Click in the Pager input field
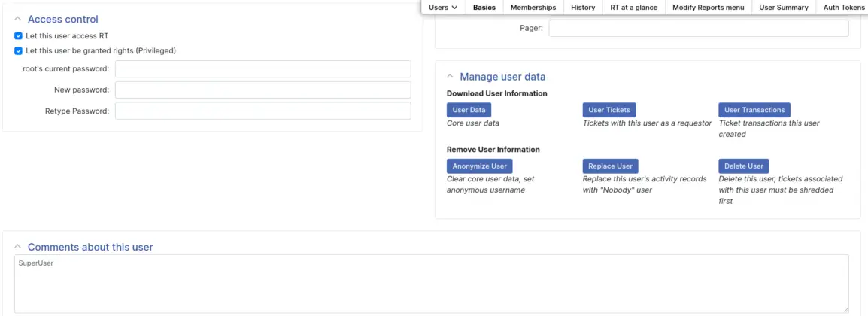The width and height of the screenshot is (868, 316). pos(698,28)
